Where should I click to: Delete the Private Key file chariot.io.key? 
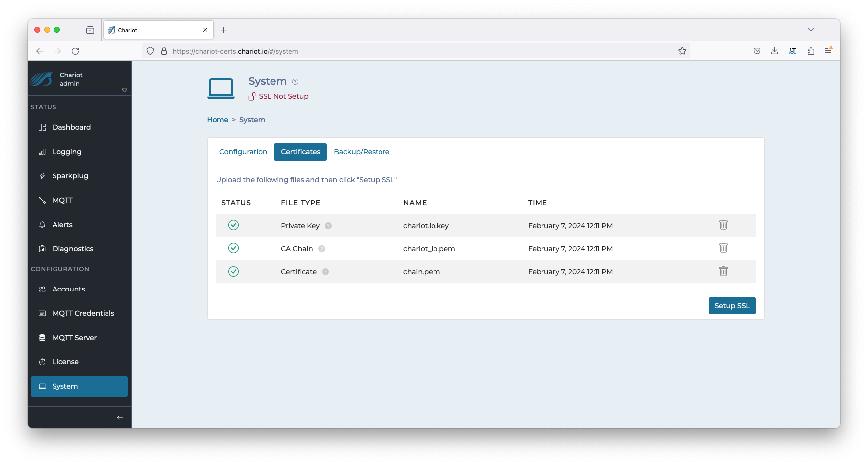[723, 225]
